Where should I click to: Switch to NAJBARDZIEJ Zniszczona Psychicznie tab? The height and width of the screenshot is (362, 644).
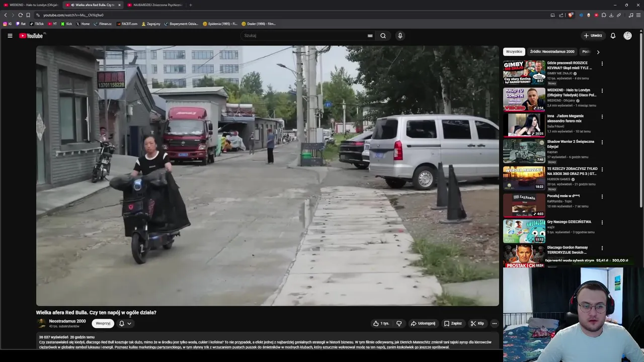[x=155, y=5]
